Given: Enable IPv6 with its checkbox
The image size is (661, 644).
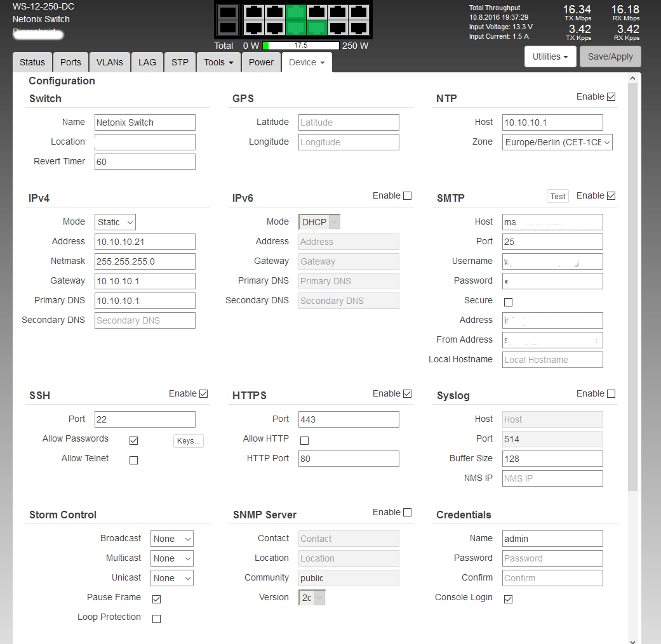Looking at the screenshot, I should pos(407,196).
